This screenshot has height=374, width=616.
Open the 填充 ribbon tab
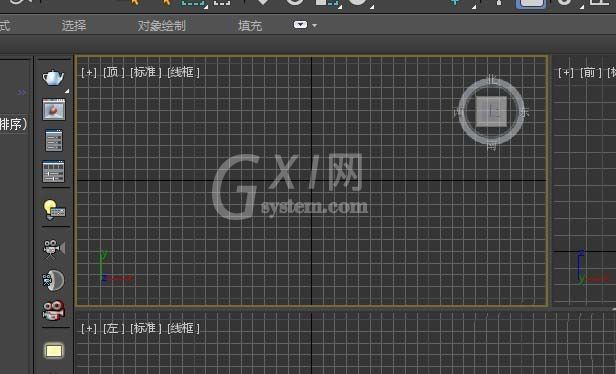pyautogui.click(x=250, y=26)
